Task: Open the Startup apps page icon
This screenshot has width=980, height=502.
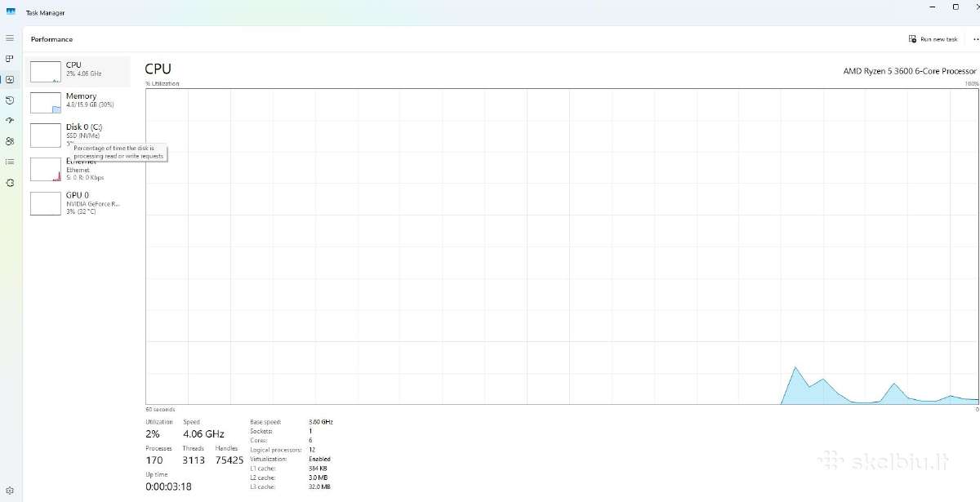Action: (10, 120)
